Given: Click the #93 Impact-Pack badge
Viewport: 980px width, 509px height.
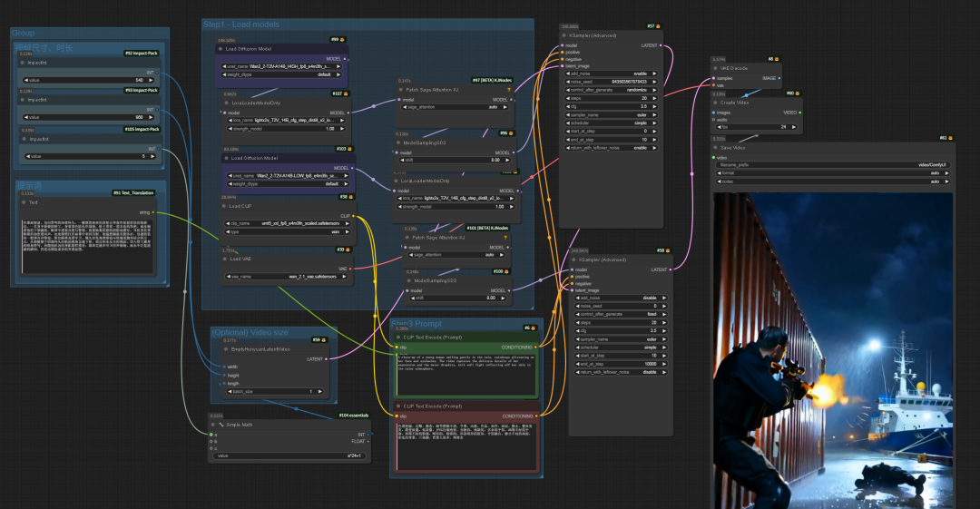Looking at the screenshot, I should tap(142, 90).
